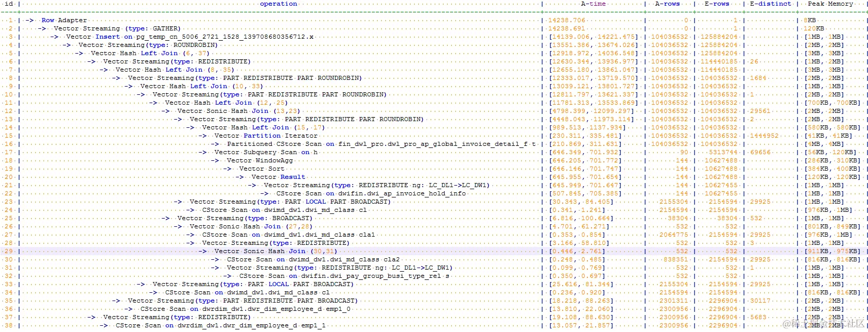Viewport: 868px width, 332px height.
Task: Click the "Vector Insert on pg_temp_cn_5006" row
Action: point(189,37)
